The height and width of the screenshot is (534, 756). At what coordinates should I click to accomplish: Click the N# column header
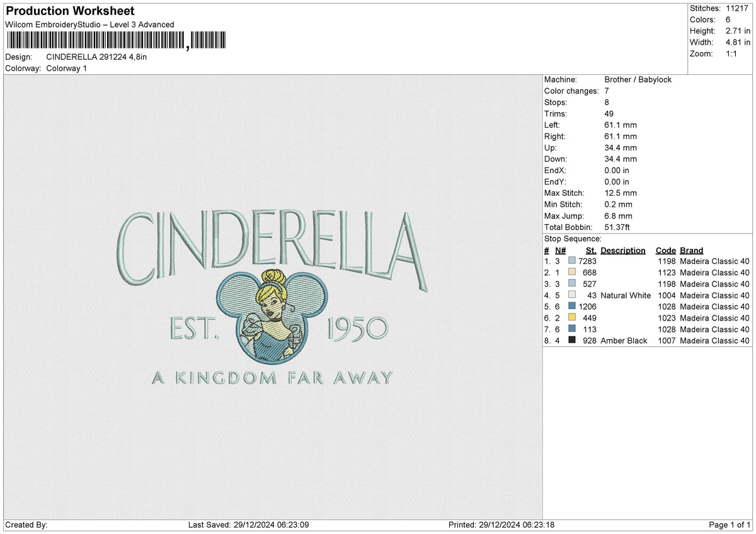coord(560,251)
